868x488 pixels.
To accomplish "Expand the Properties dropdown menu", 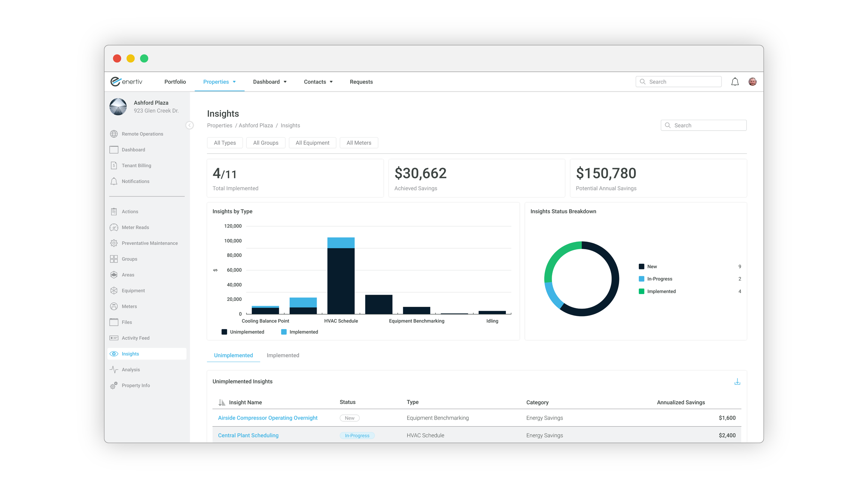I will 219,82.
